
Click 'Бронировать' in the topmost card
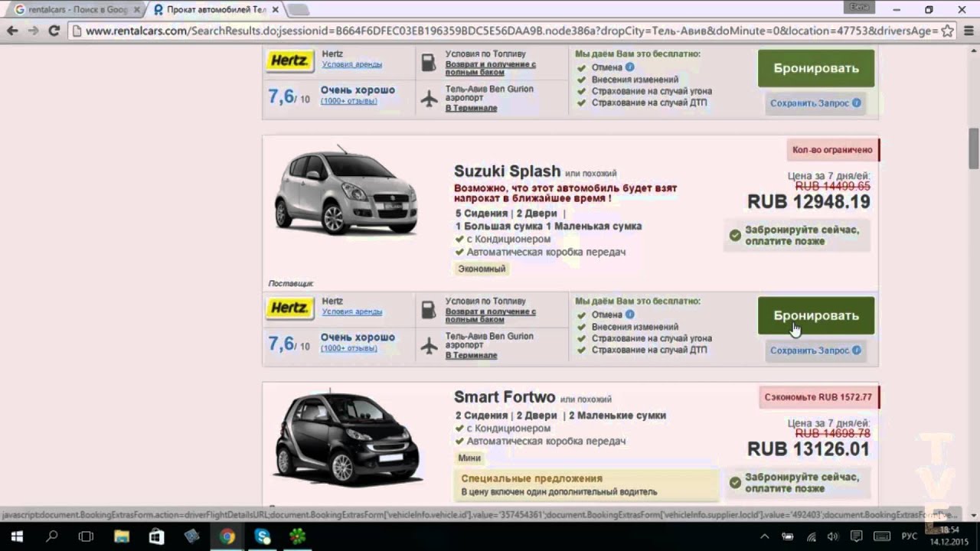coord(816,68)
